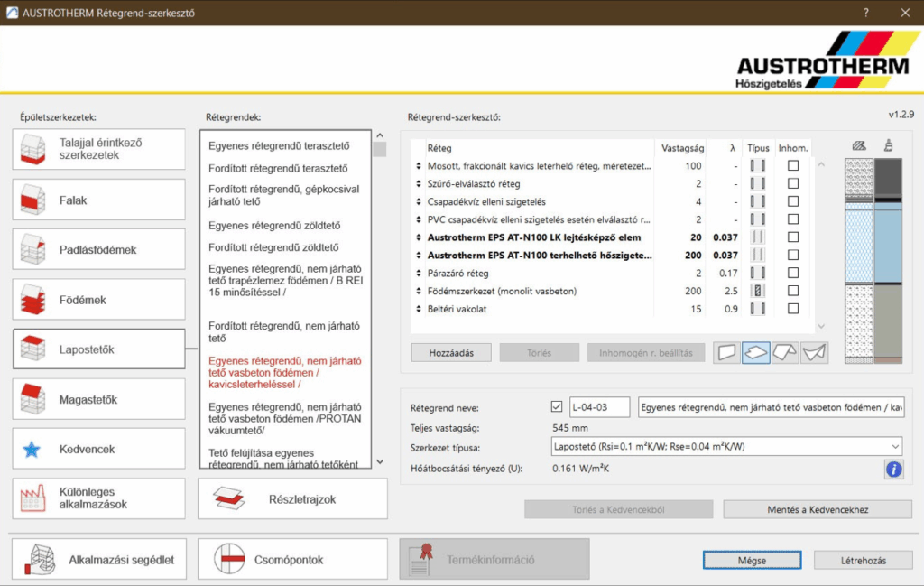Open the Padlásfödémek category
Image resolution: width=924 pixels, height=586 pixels.
tap(99, 249)
